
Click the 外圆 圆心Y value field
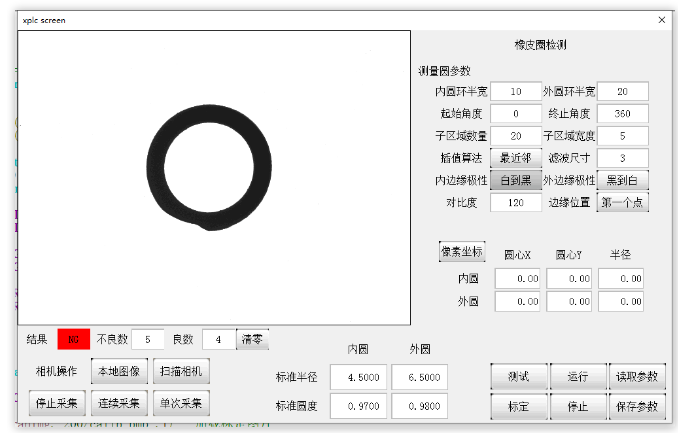[x=569, y=301]
